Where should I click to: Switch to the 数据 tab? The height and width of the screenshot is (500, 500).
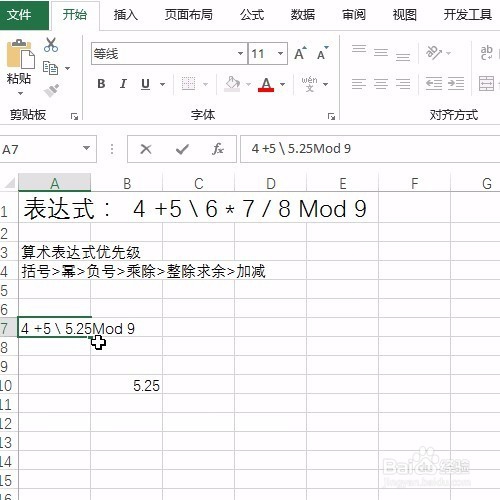(x=303, y=15)
